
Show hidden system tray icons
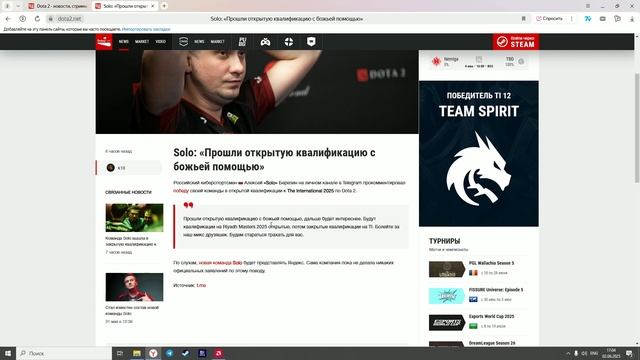[x=568, y=353]
